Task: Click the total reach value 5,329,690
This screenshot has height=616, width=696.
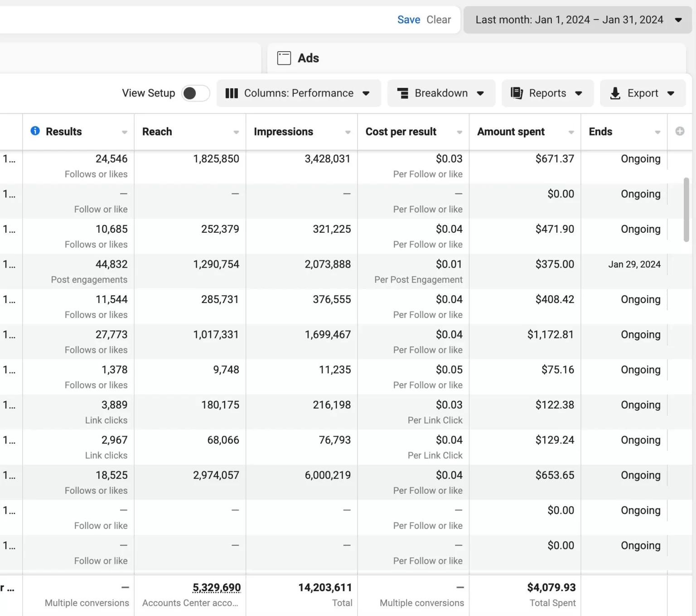Action: [x=217, y=587]
